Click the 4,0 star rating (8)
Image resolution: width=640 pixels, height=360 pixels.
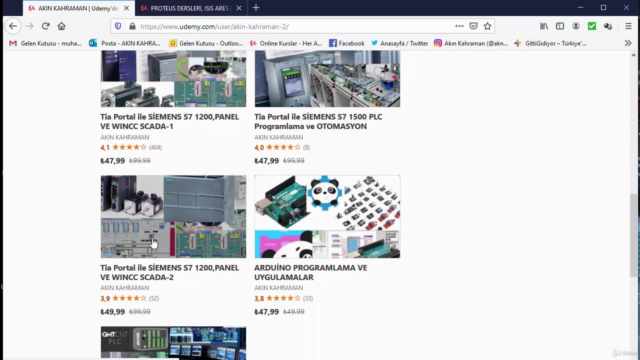point(282,147)
